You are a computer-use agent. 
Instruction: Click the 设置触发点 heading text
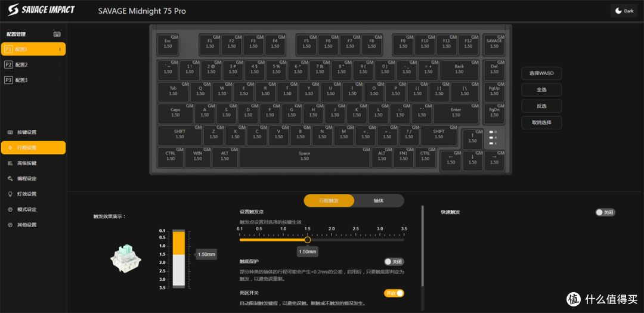point(252,212)
